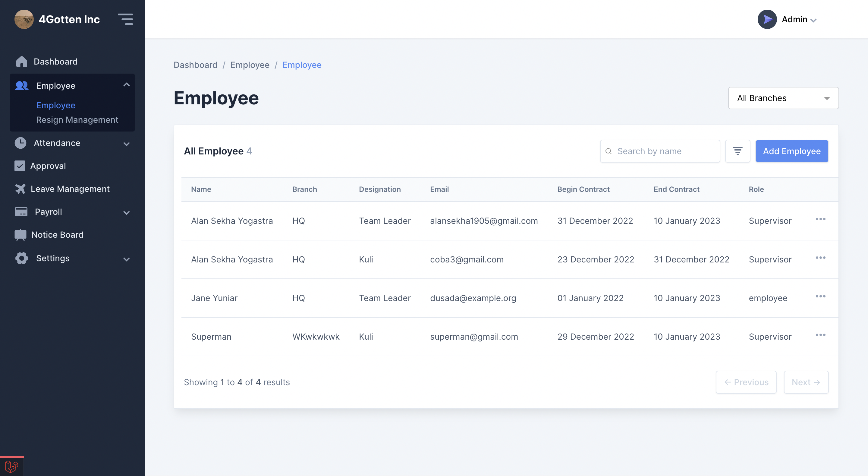
Task: Click the Approval checkmark icon
Action: (20, 166)
